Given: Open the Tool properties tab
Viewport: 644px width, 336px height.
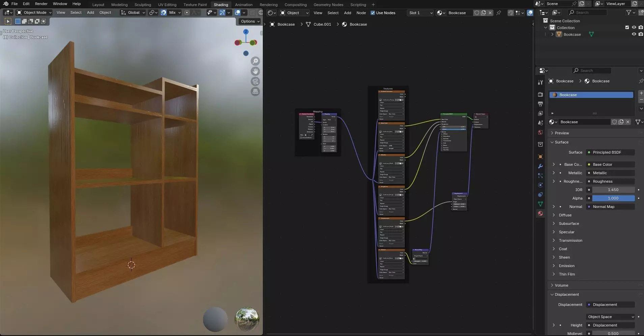Looking at the screenshot, I should pyautogui.click(x=540, y=82).
